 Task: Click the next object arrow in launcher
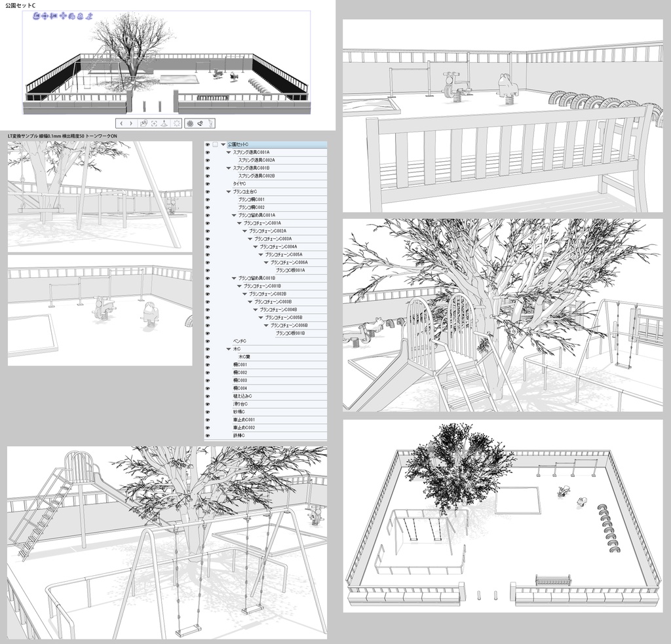(131, 123)
